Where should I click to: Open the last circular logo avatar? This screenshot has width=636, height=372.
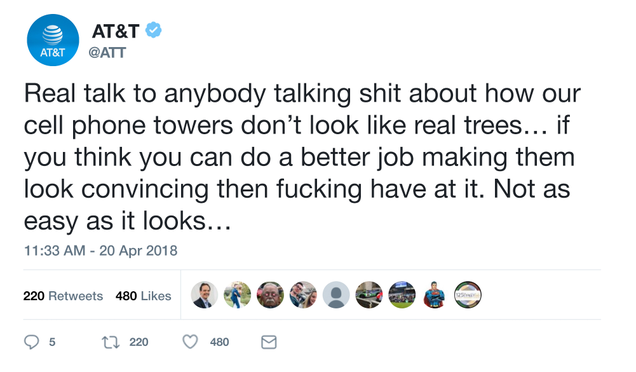click(468, 295)
